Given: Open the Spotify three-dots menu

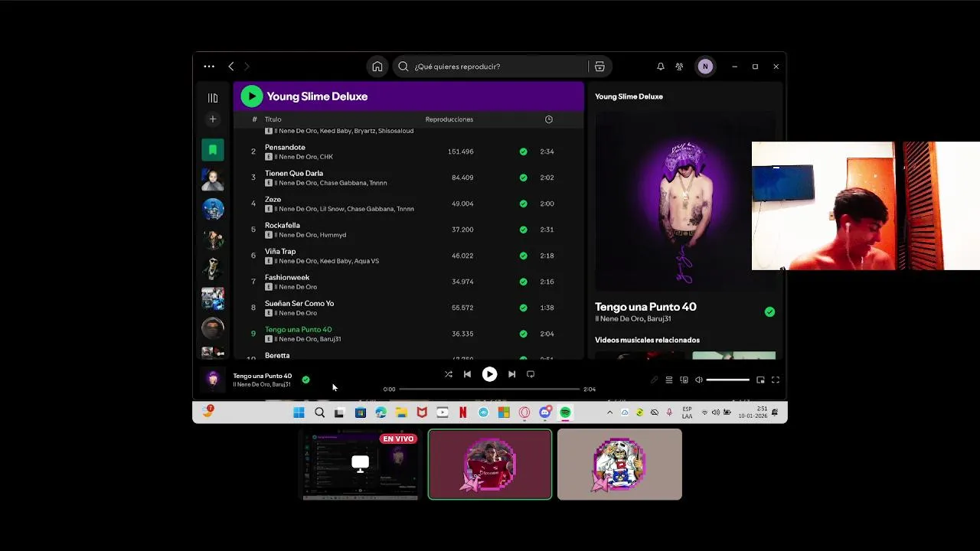Looking at the screenshot, I should tap(209, 67).
